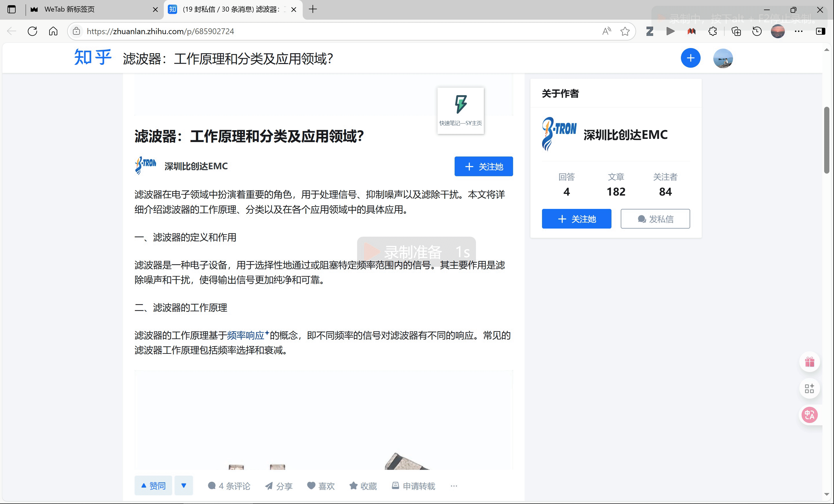Add page to favorites star icon
Image resolution: width=834 pixels, height=504 pixels.
point(625,31)
